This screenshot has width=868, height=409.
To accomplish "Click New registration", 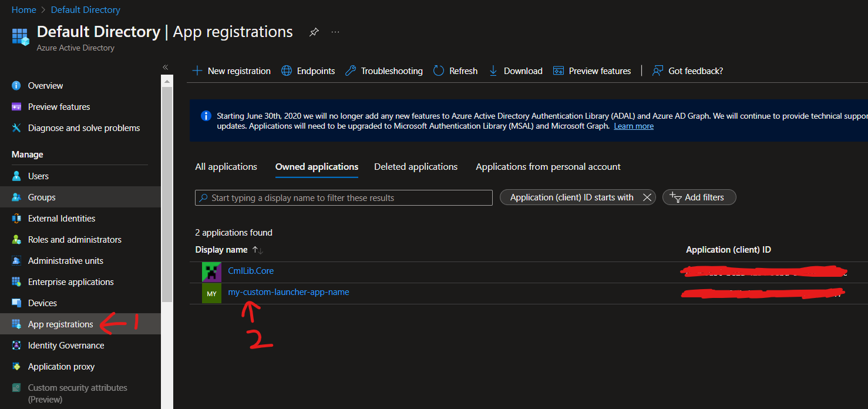I will point(231,71).
